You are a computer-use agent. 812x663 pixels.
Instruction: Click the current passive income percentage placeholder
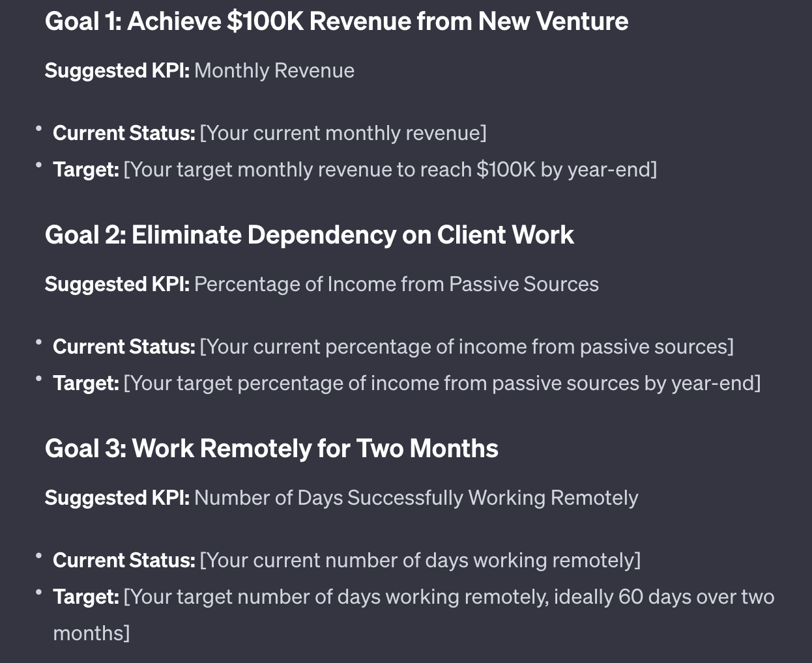click(x=467, y=346)
